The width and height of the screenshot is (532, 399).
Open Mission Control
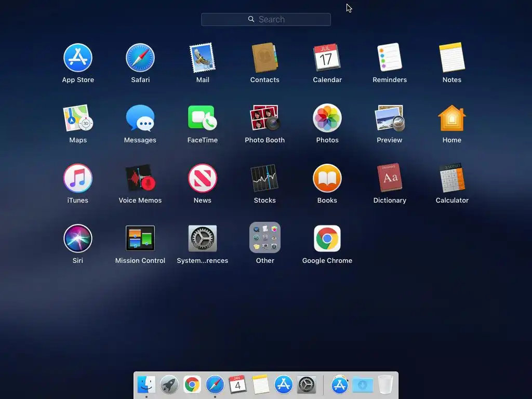(x=140, y=238)
